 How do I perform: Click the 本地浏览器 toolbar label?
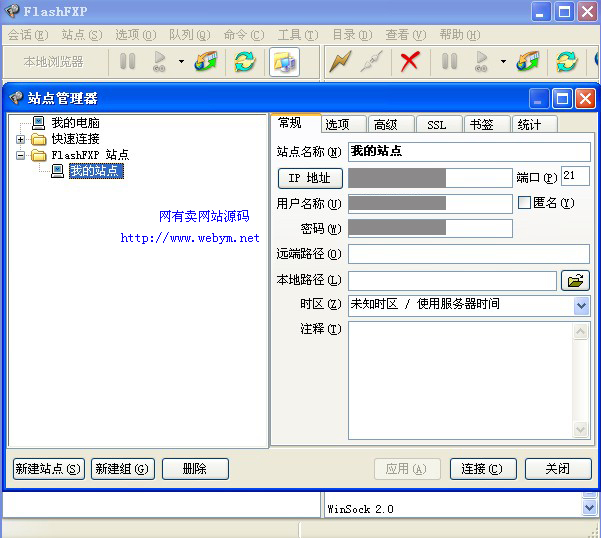(x=53, y=62)
